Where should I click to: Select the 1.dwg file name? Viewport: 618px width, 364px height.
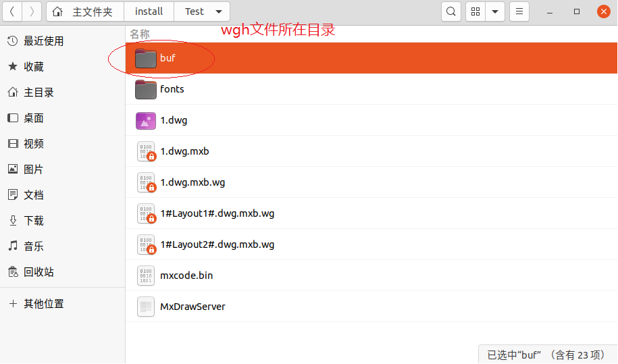coord(174,120)
